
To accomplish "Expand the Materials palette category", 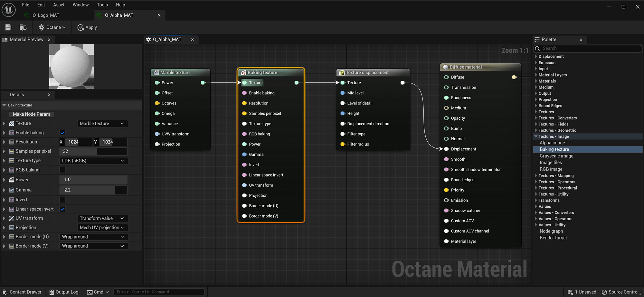I will point(536,81).
